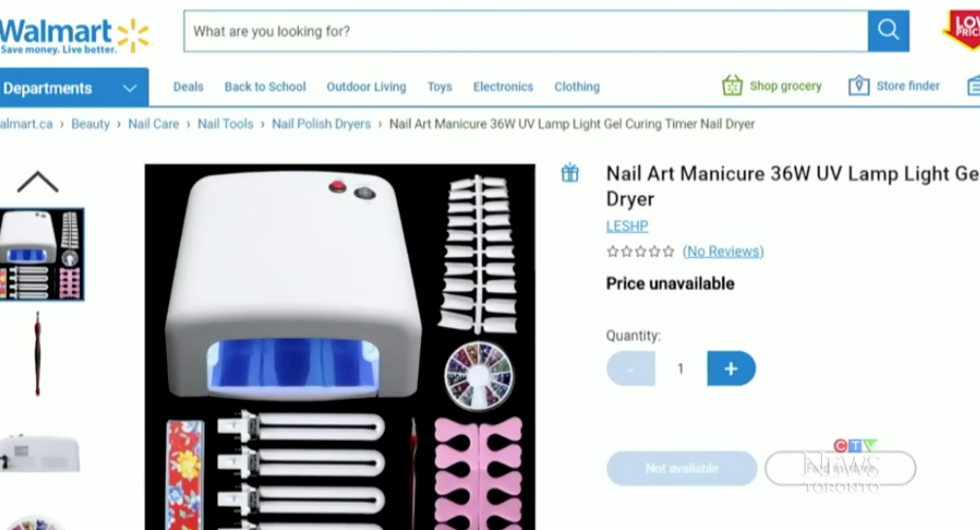The image size is (980, 530).
Task: Open the Walmart logo home link
Action: (x=75, y=36)
